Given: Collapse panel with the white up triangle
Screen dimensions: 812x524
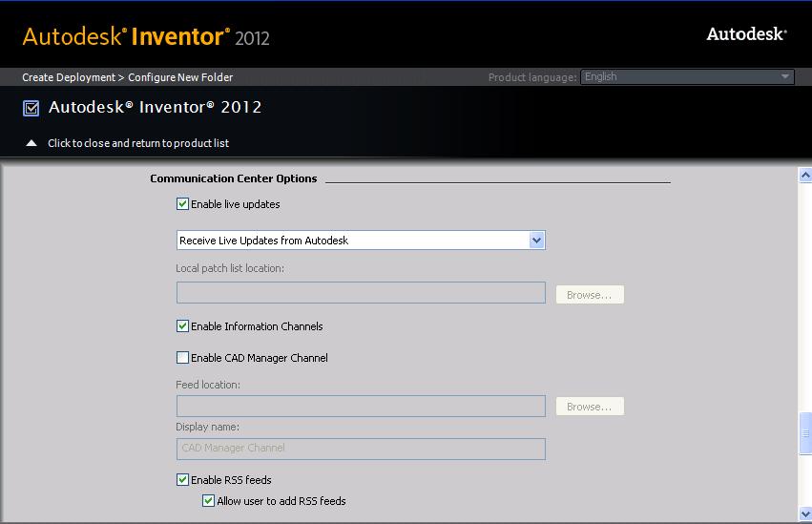Looking at the screenshot, I should click(31, 143).
